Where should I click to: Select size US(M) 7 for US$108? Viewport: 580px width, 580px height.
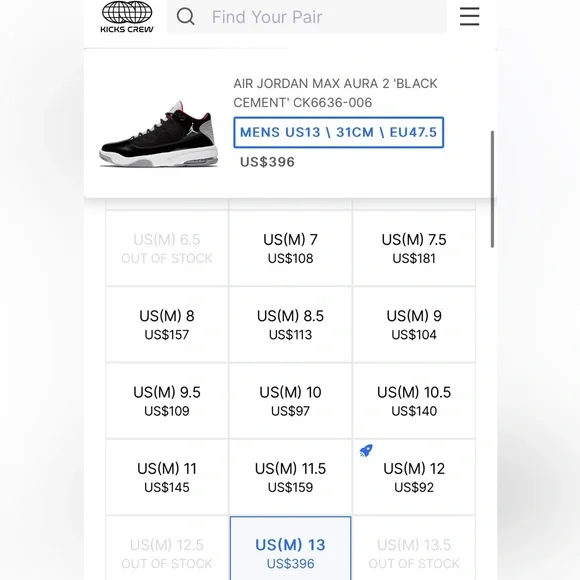[x=290, y=248]
